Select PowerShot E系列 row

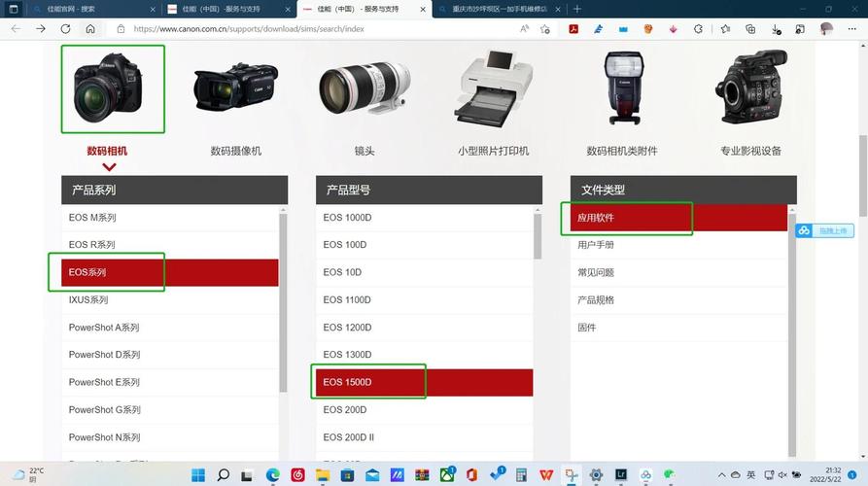point(170,383)
